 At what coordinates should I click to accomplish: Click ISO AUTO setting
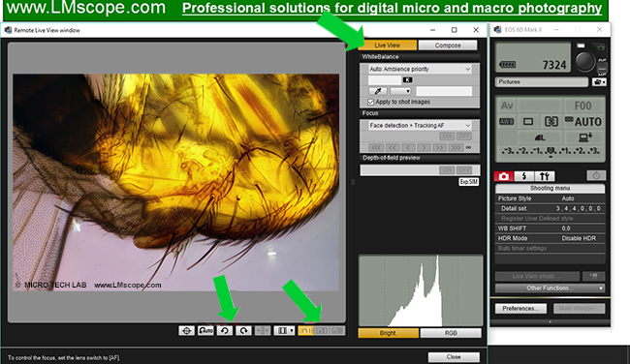[583, 122]
